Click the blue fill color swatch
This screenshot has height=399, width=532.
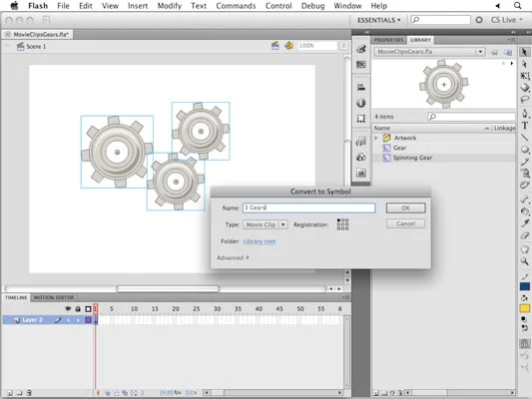point(525,287)
